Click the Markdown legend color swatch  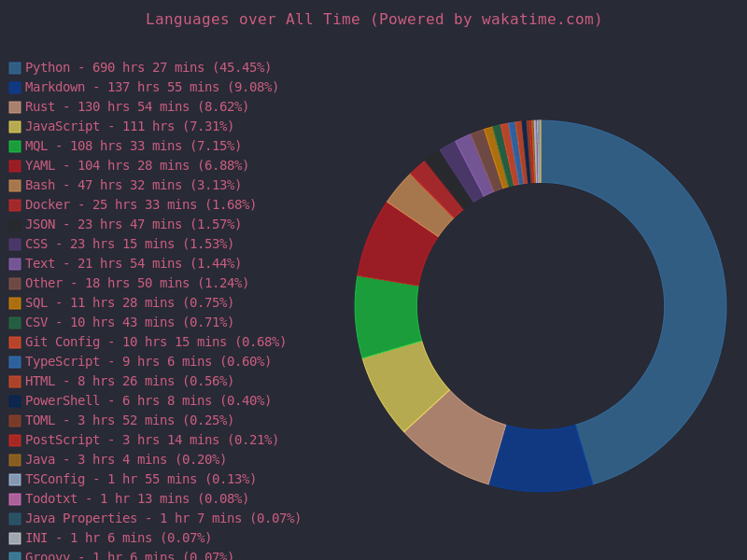coord(15,88)
